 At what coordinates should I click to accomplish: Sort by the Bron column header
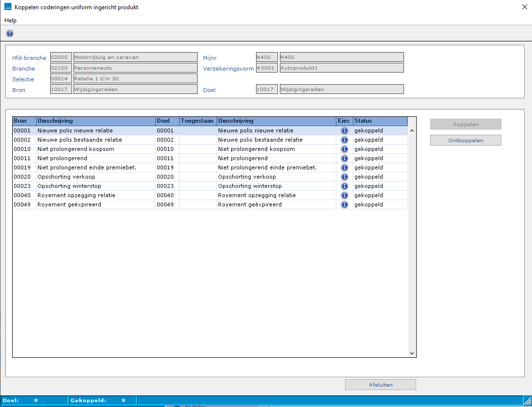24,121
